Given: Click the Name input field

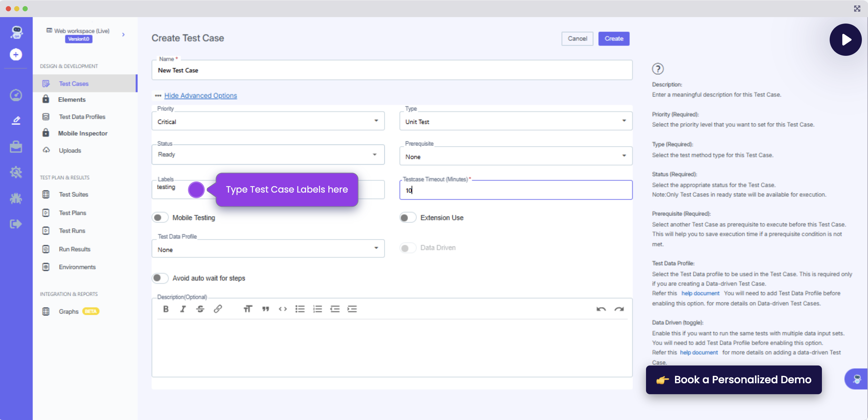Looking at the screenshot, I should [x=391, y=70].
